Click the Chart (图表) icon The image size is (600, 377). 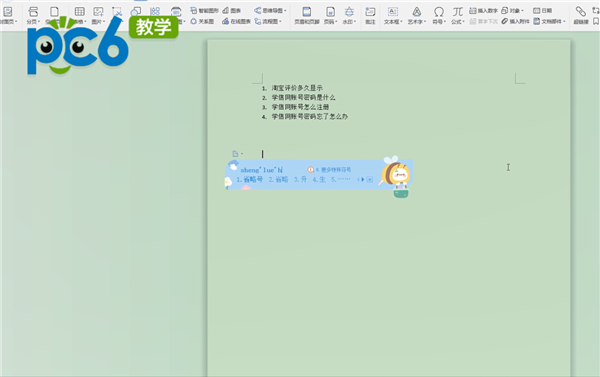coord(232,11)
